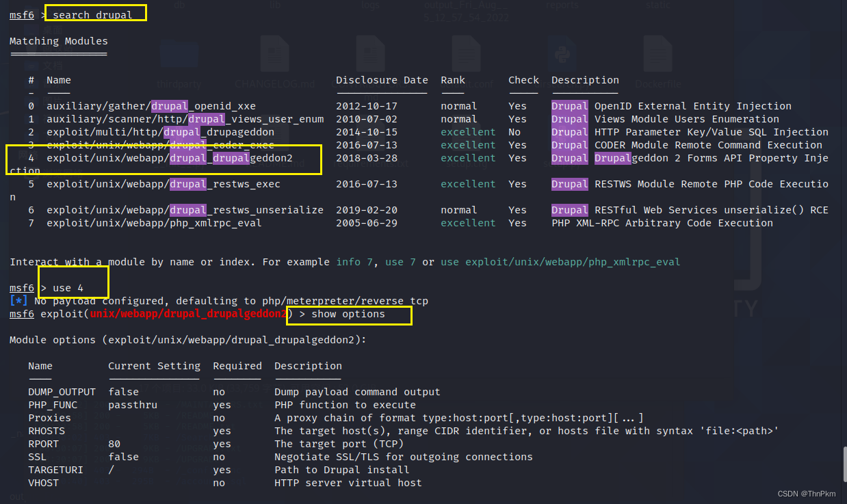847x504 pixels.
Task: Click the 'search drupal' command text
Action: click(92, 15)
